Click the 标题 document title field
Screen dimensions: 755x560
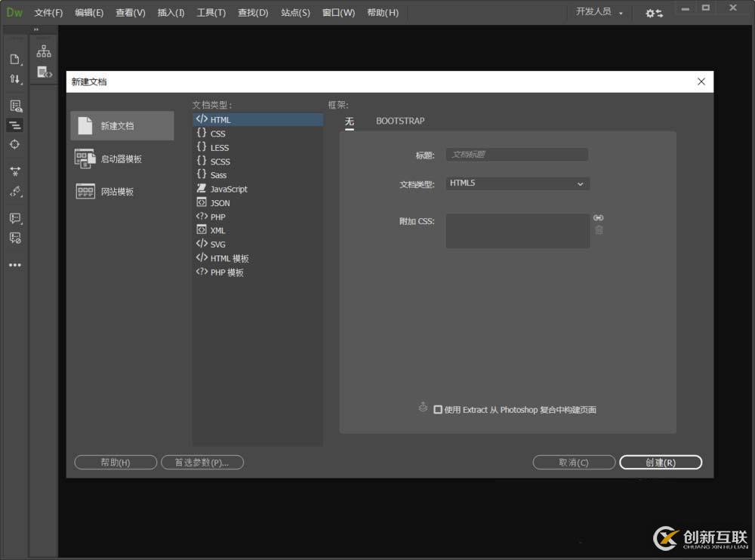coord(517,155)
